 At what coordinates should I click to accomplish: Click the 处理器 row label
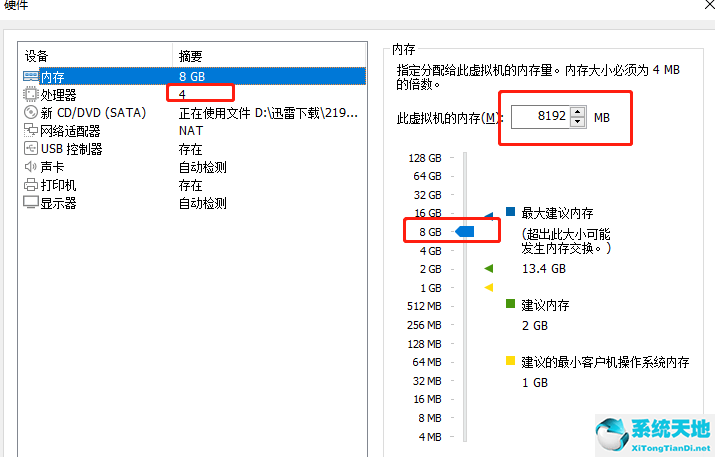[58, 95]
